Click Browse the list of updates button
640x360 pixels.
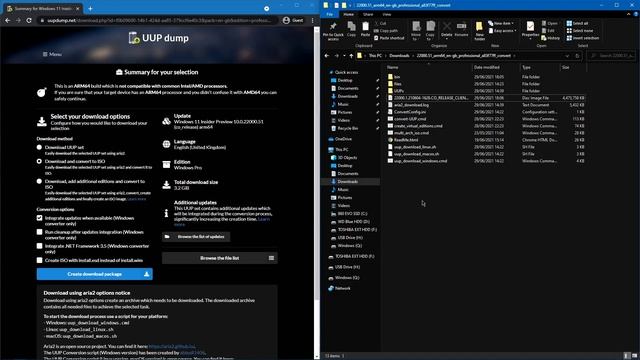(196, 237)
